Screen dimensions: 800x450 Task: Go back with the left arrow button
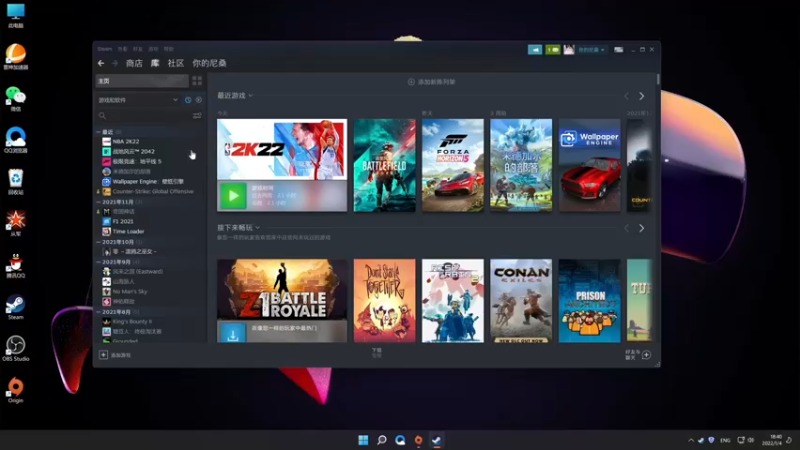[101, 63]
